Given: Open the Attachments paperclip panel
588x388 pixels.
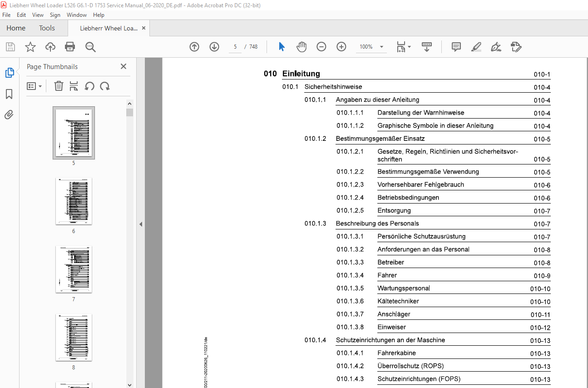Looking at the screenshot, I should pos(9,114).
